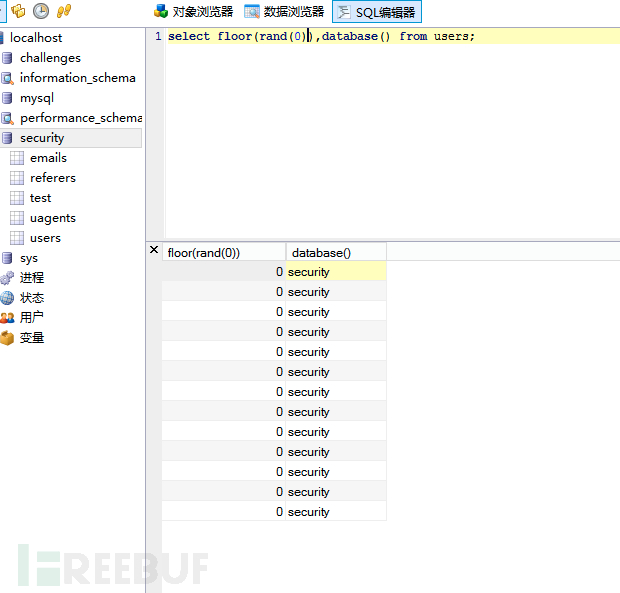Viewport: 620px width, 593px height.
Task: Click the referers table grid icon
Action: [x=17, y=178]
